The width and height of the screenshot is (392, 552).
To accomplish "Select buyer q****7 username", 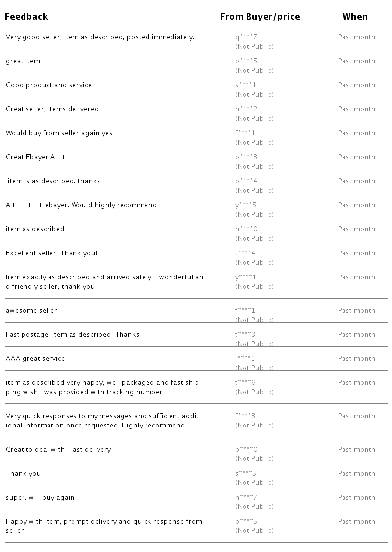I will [246, 37].
